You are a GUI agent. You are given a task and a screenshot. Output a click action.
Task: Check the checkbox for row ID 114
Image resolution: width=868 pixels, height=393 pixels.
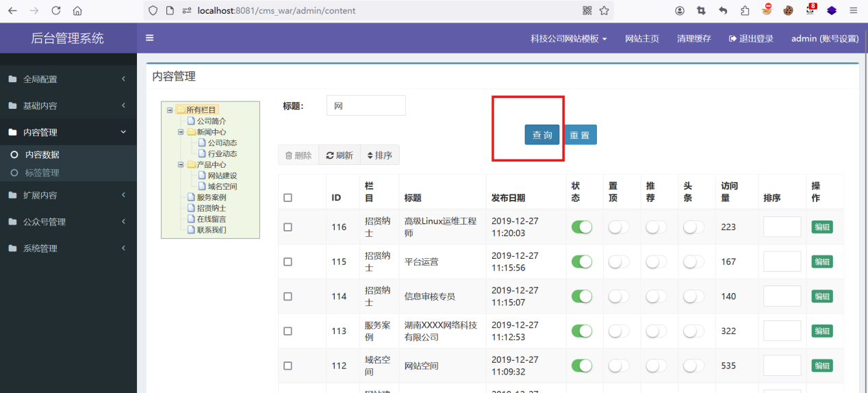288,296
